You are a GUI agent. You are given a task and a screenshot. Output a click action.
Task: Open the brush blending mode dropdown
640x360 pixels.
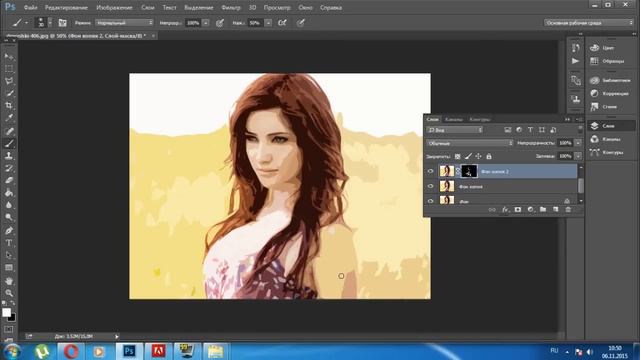click(x=124, y=23)
